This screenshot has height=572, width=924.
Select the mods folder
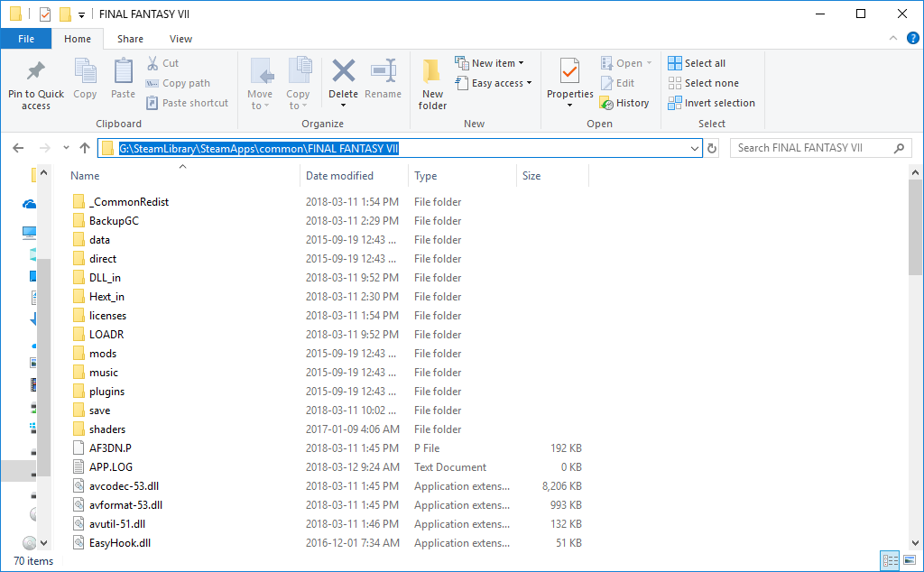point(103,354)
